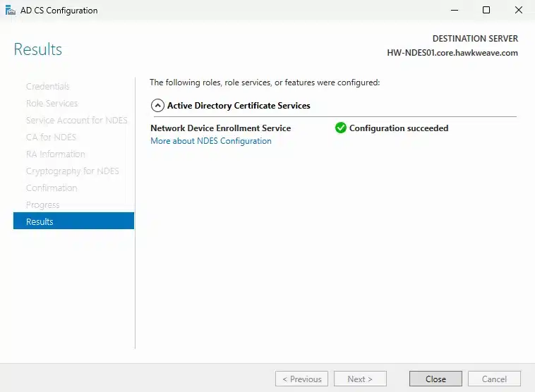Open the RA Information step
This screenshot has width=535, height=392.
pyautogui.click(x=56, y=154)
